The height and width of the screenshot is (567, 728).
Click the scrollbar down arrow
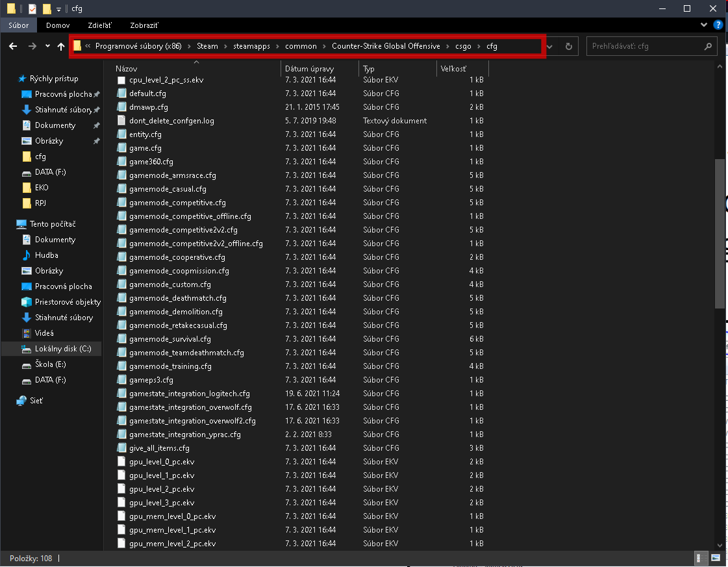click(720, 545)
